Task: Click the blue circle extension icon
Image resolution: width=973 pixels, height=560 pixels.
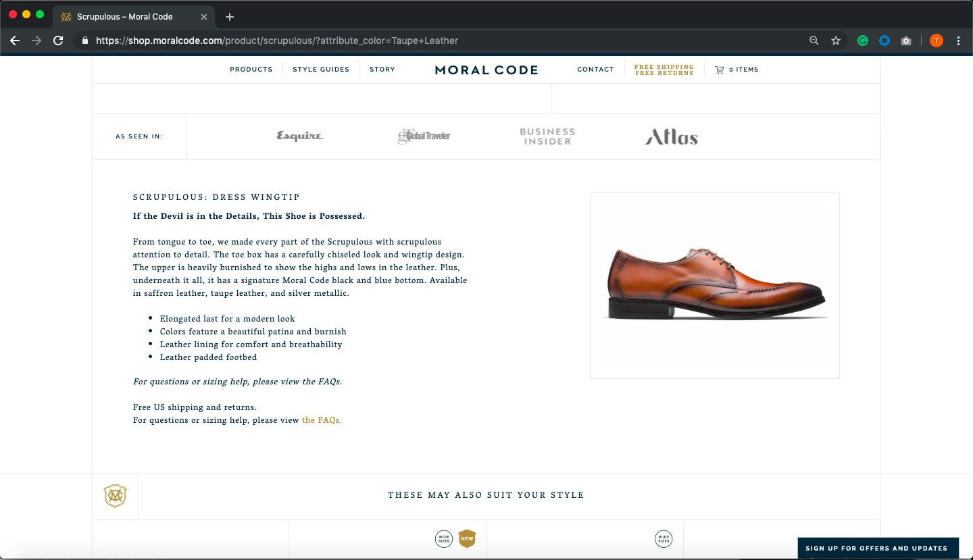Action: coord(884,41)
